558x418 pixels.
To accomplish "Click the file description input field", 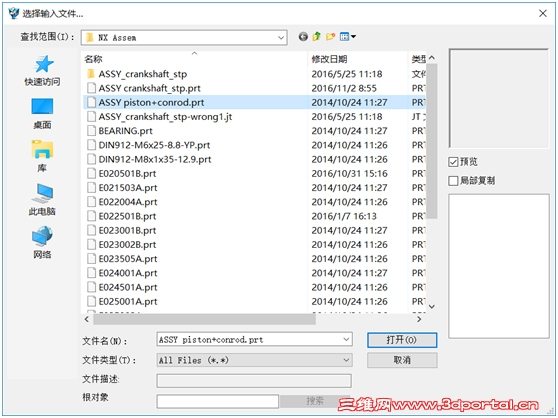I will (254, 381).
